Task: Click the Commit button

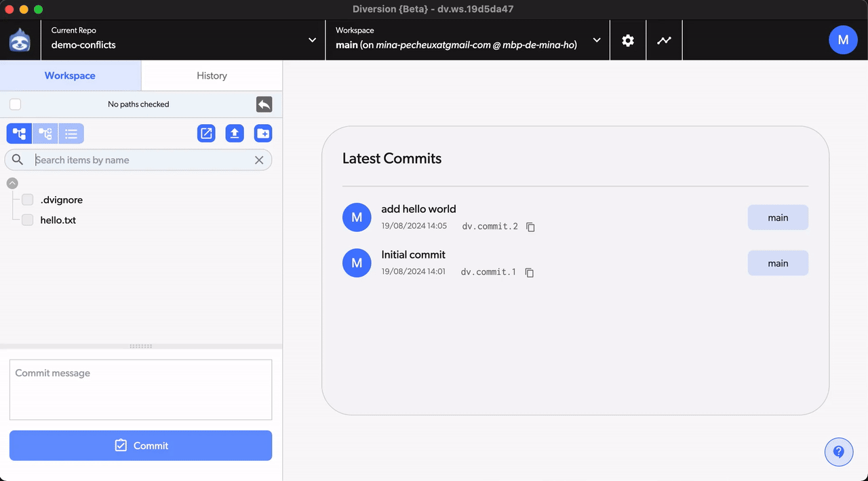Action: pos(140,446)
